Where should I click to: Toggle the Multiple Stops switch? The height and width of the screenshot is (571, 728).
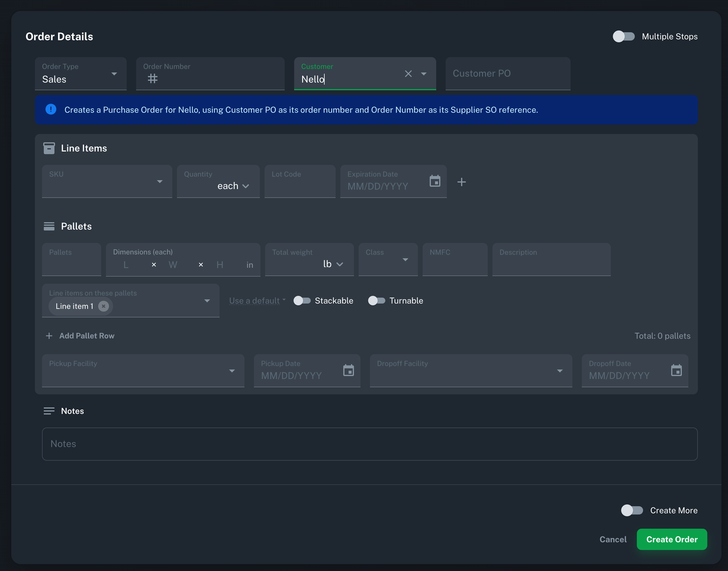623,36
